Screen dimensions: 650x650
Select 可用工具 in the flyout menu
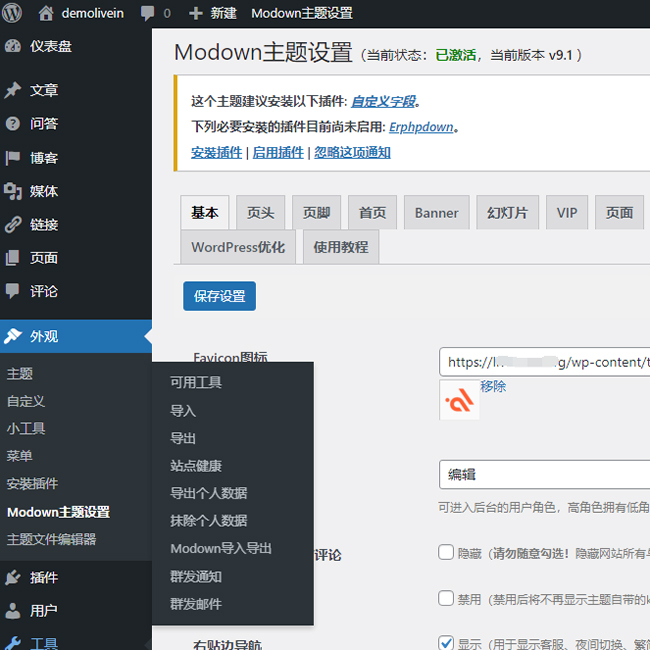pyautogui.click(x=196, y=382)
